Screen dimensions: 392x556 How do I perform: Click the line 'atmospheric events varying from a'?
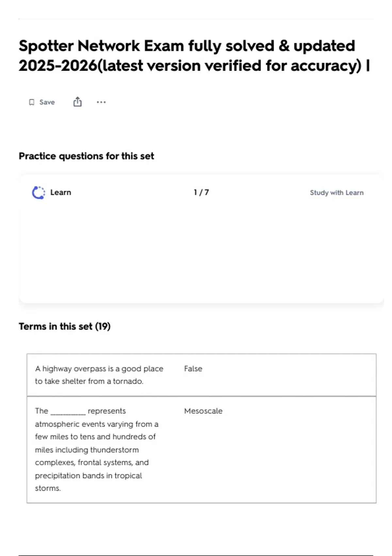pos(96,424)
